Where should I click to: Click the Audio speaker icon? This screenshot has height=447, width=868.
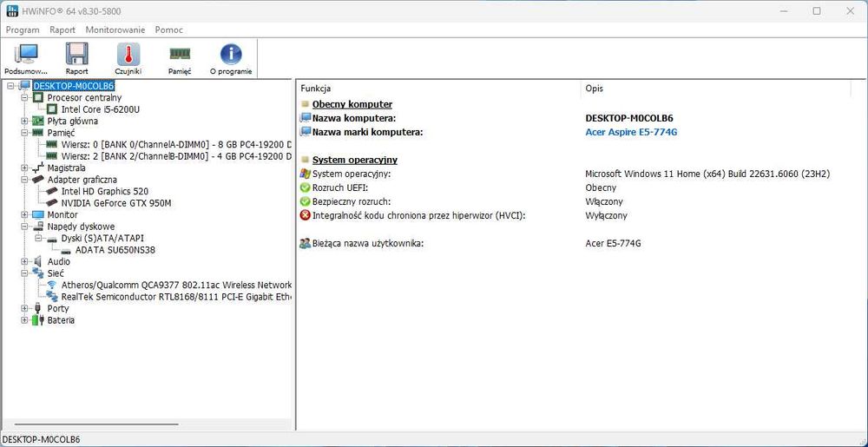coord(37,261)
